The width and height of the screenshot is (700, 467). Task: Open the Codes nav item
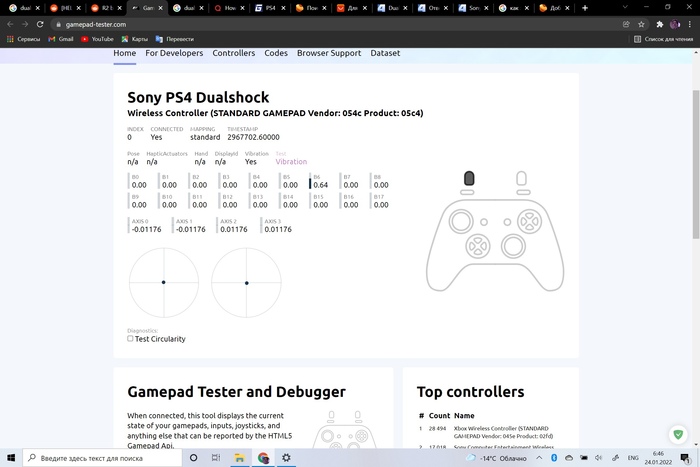click(276, 53)
